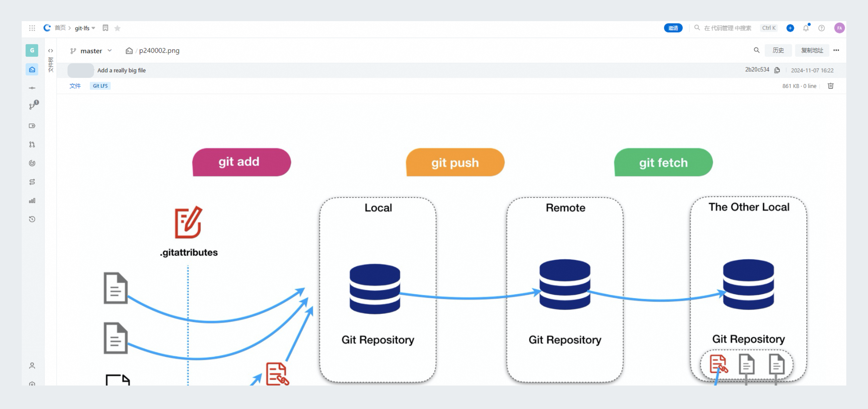Expand the file actions menu (三点)
Viewport: 868px width, 409px height.
[x=836, y=50]
